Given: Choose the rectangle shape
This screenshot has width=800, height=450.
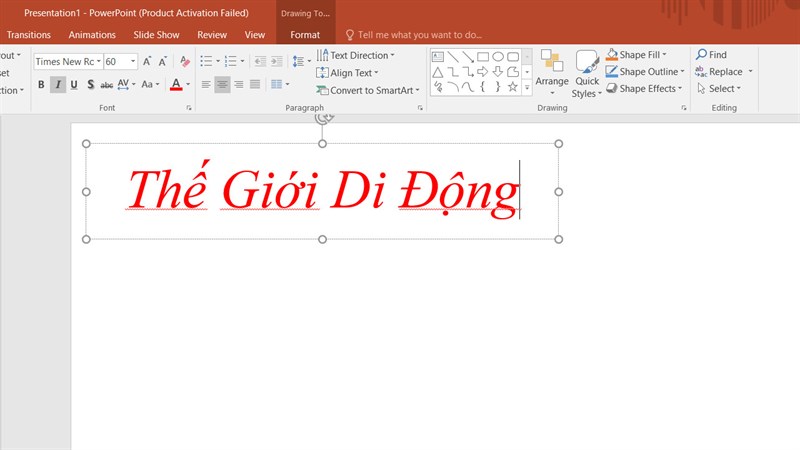Looking at the screenshot, I should [x=483, y=57].
